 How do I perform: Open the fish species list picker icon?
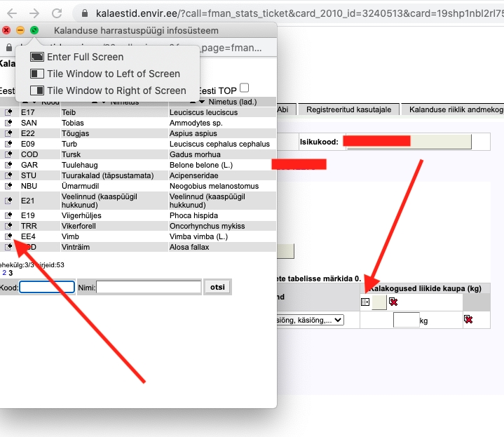(x=365, y=302)
